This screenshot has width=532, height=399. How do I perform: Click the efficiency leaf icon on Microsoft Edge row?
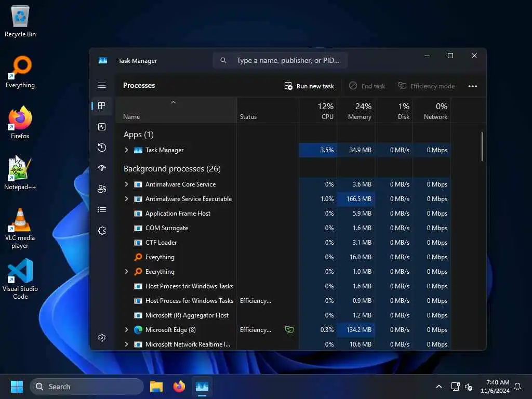[x=289, y=330]
